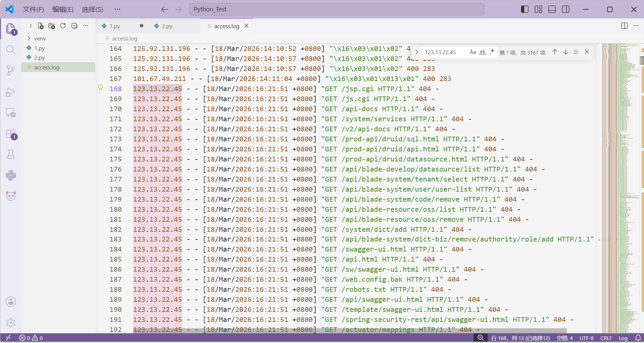
Task: Close the access.log tab
Action: (x=247, y=26)
